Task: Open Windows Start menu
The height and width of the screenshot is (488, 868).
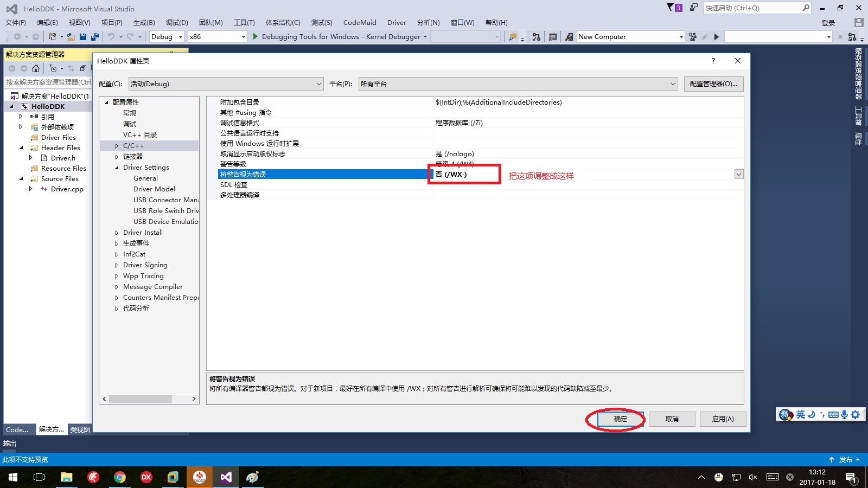Action: pyautogui.click(x=13, y=477)
